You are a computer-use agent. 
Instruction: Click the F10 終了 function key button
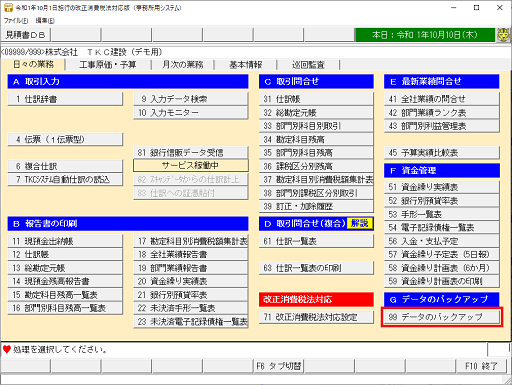pyautogui.click(x=481, y=366)
